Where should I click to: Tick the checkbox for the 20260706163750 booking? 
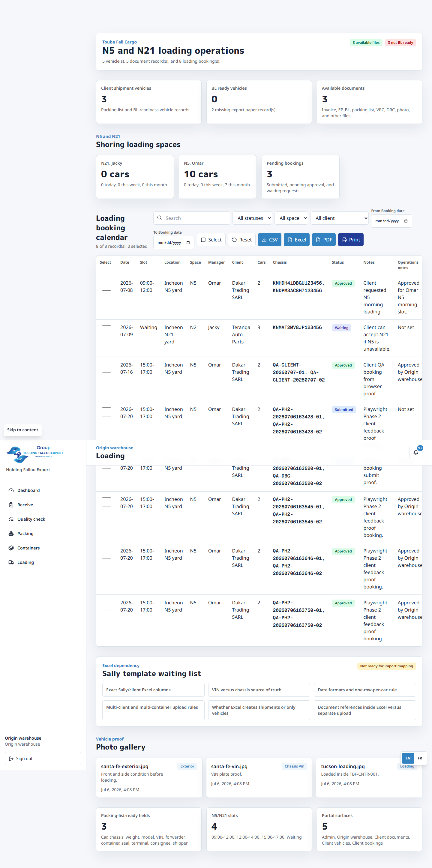click(x=106, y=606)
